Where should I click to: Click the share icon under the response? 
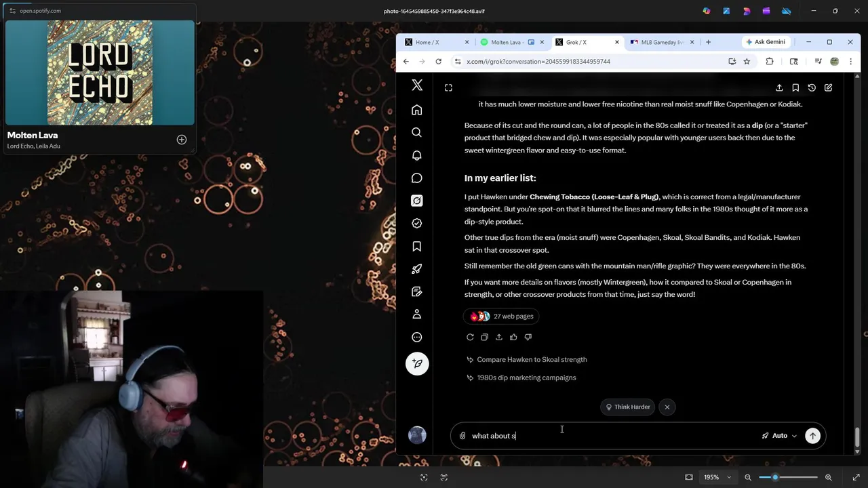point(499,337)
